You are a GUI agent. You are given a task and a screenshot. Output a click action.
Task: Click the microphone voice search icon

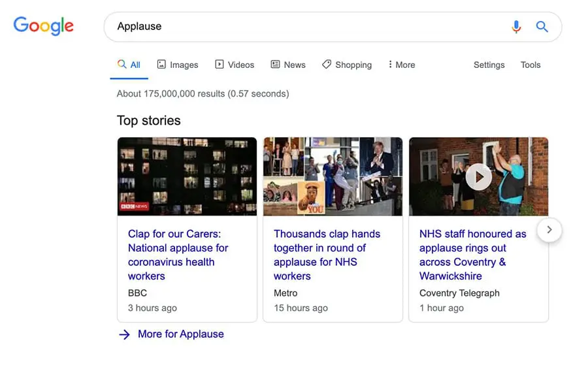tap(516, 27)
